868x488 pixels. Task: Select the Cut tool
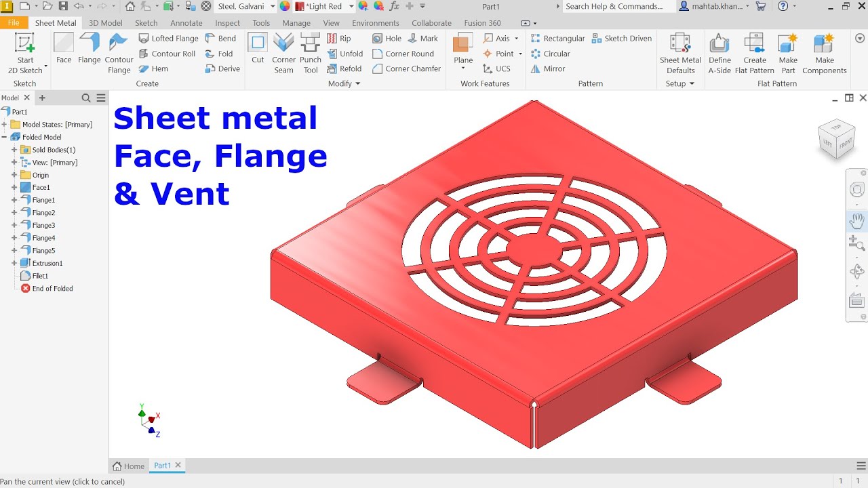coord(258,49)
